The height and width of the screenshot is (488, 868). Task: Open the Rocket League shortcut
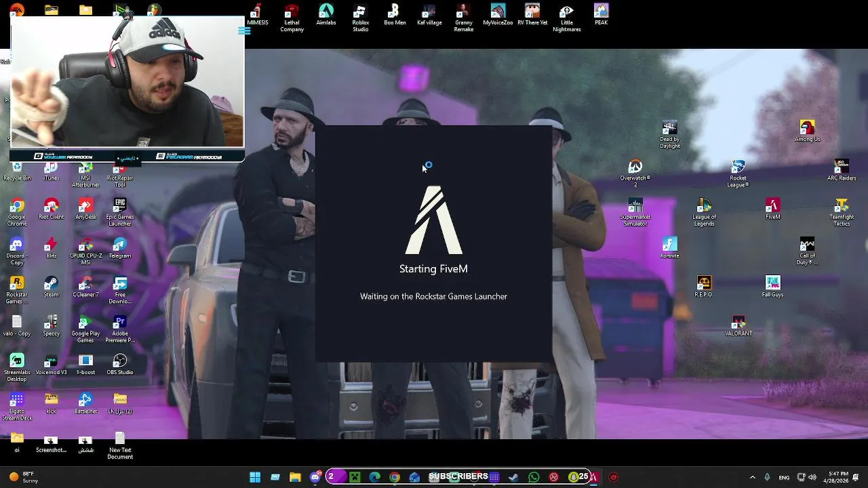(x=738, y=174)
